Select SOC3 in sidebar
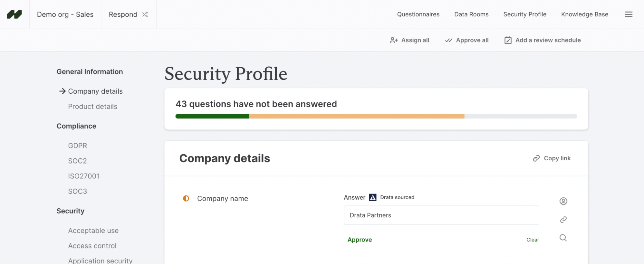The height and width of the screenshot is (264, 644). coord(77,191)
